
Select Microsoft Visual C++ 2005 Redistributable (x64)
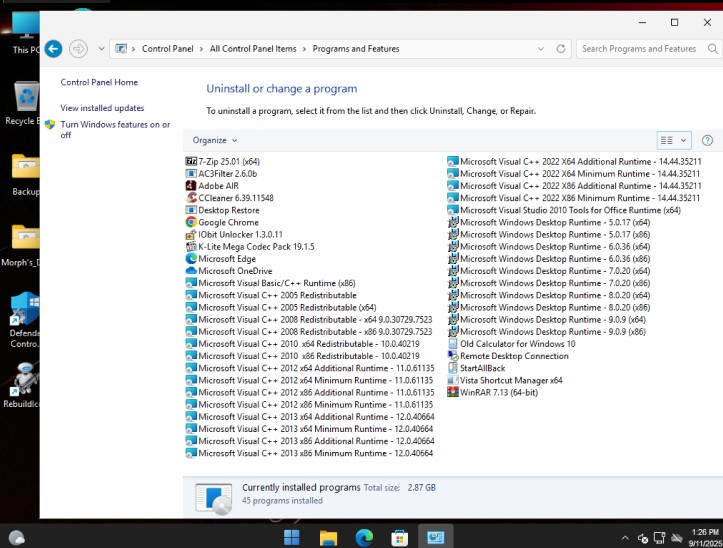(x=281, y=307)
